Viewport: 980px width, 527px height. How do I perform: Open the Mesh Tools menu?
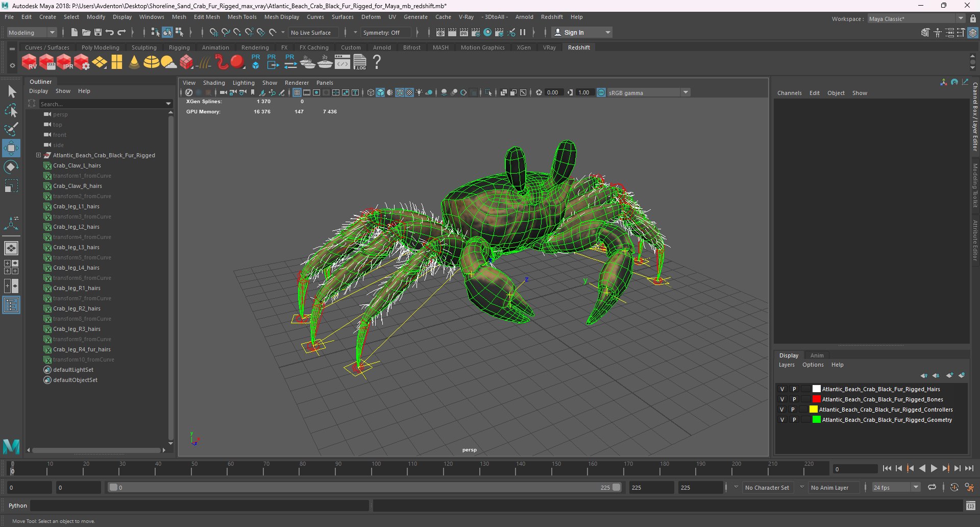click(242, 17)
